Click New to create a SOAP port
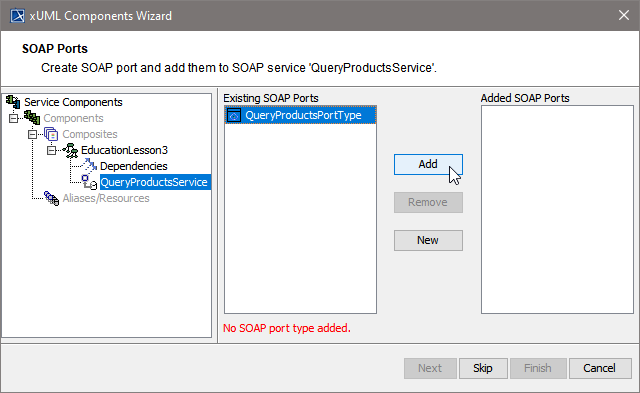Image resolution: width=640 pixels, height=393 pixels. [x=428, y=240]
